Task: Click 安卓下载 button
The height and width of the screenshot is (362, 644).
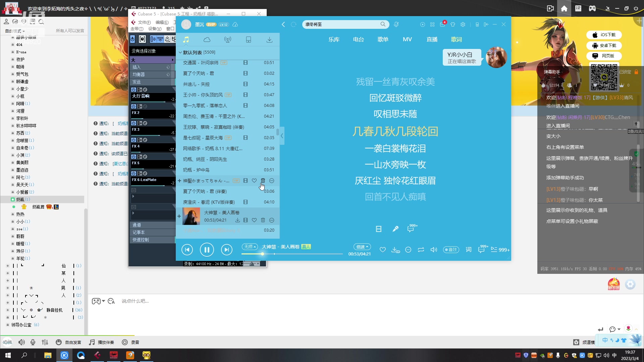Action: [x=604, y=46]
